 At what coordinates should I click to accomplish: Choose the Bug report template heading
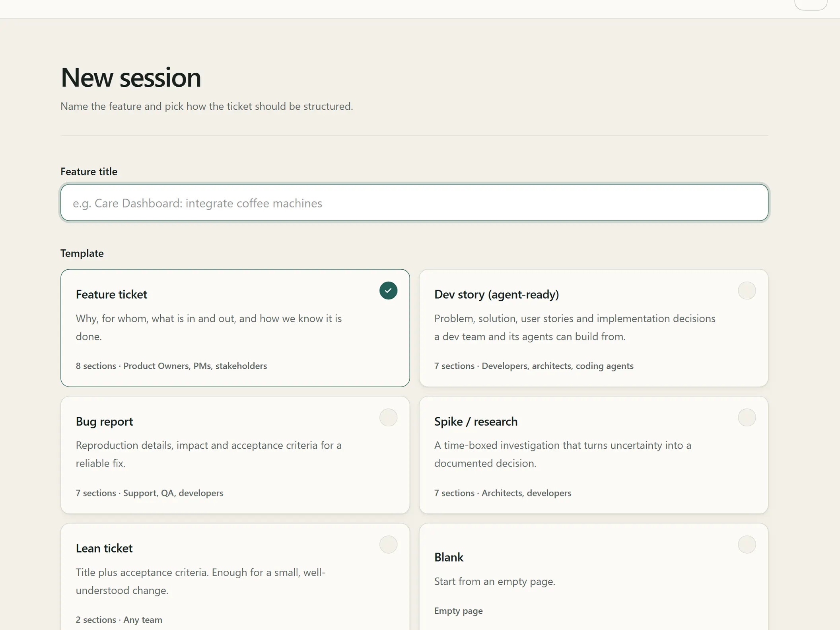[104, 422]
